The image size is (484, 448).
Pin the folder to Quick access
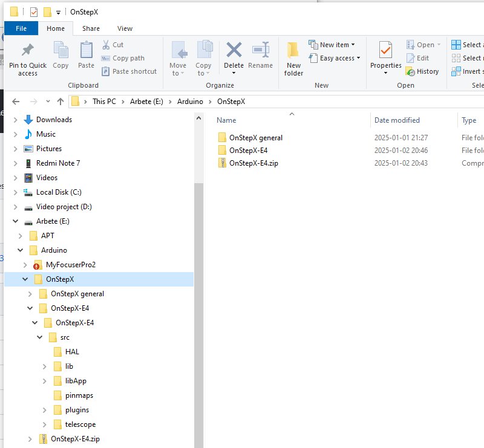(27, 59)
